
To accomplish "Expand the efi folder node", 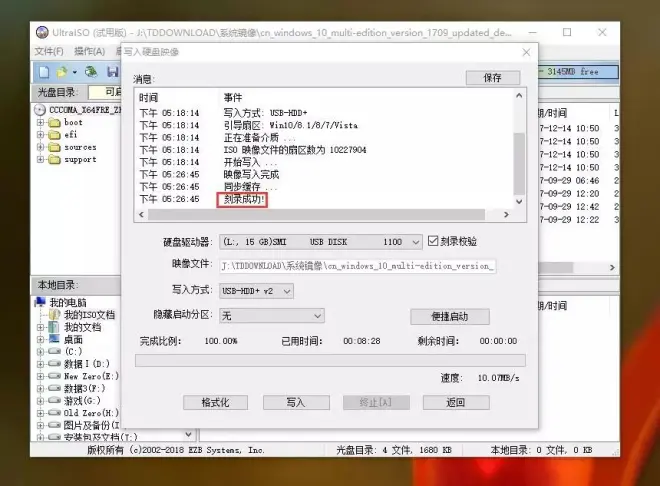I will point(40,135).
